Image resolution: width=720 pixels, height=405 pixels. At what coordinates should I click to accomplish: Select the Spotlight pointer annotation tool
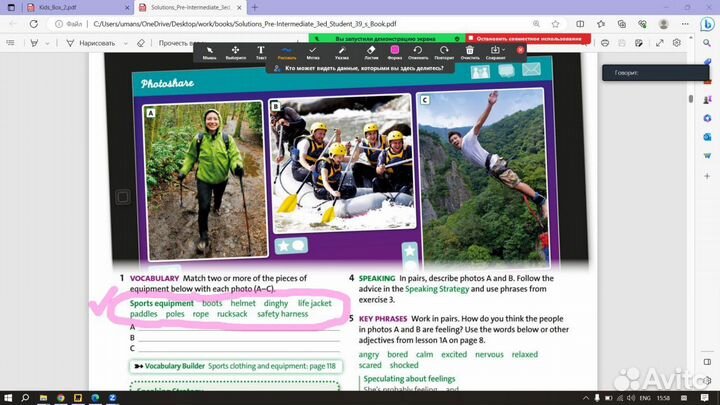click(342, 52)
